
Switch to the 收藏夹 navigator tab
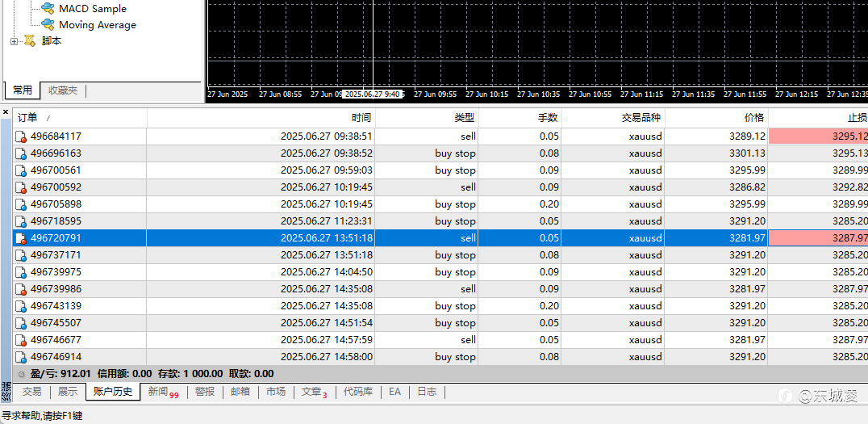click(x=63, y=90)
